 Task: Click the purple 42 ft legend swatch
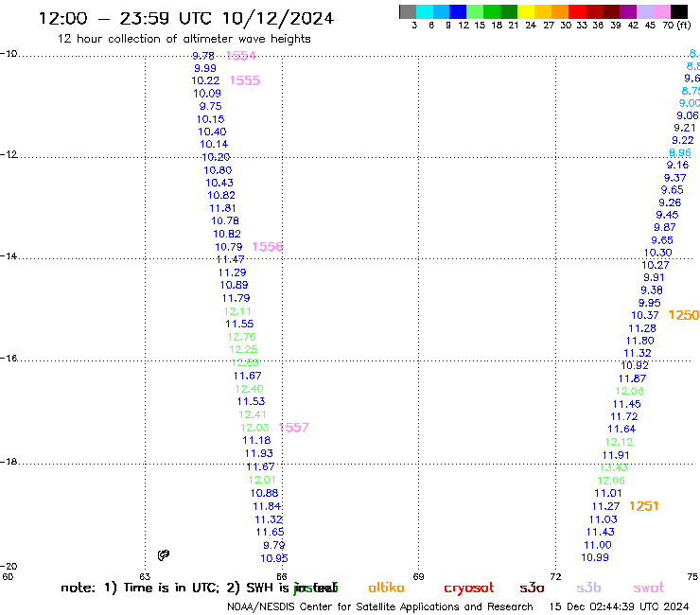tap(628, 11)
